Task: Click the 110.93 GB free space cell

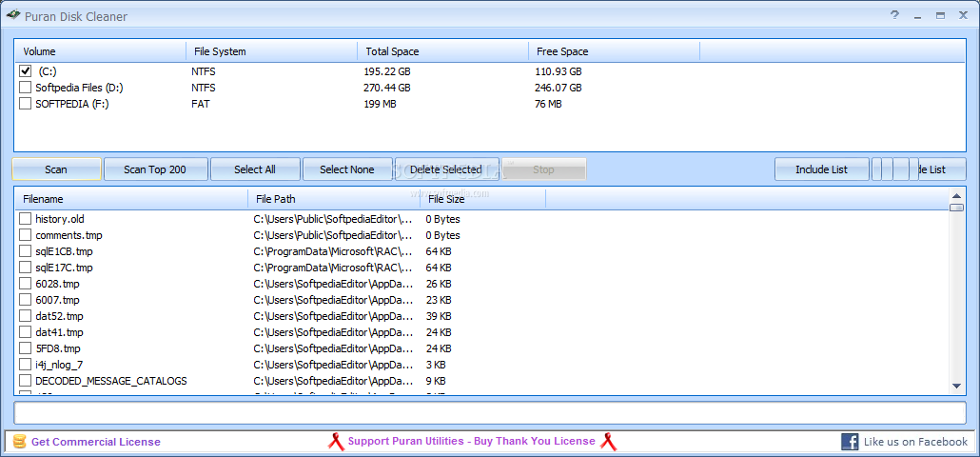Action: point(559,72)
